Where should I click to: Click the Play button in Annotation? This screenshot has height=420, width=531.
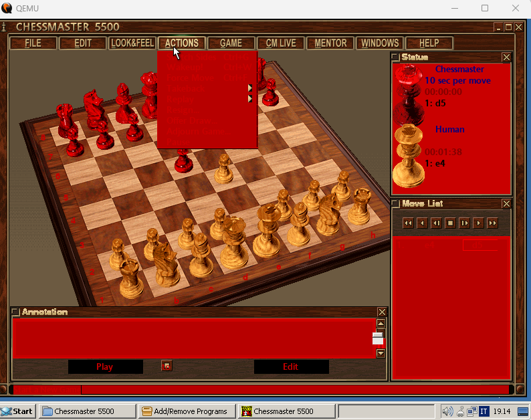tap(105, 366)
